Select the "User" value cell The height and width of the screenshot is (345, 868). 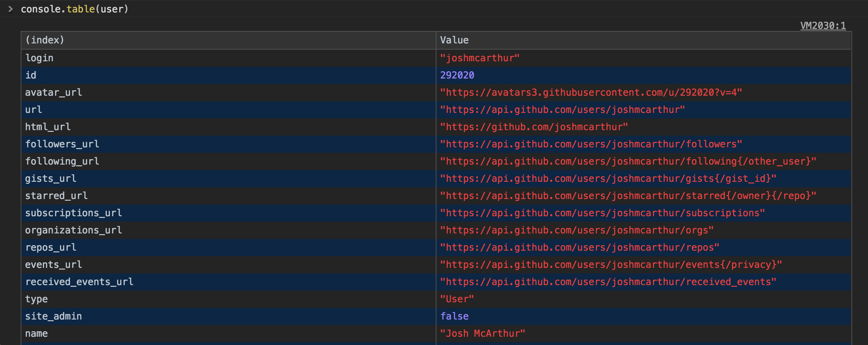click(x=644, y=299)
